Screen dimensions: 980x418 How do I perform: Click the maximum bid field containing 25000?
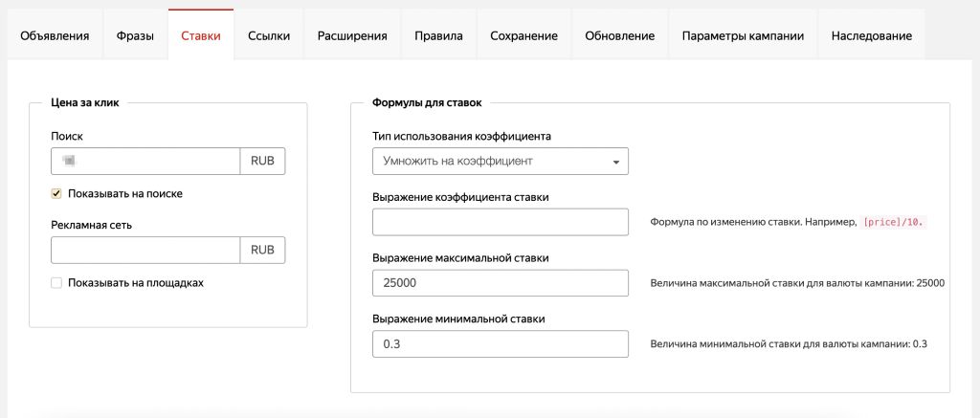click(x=500, y=283)
